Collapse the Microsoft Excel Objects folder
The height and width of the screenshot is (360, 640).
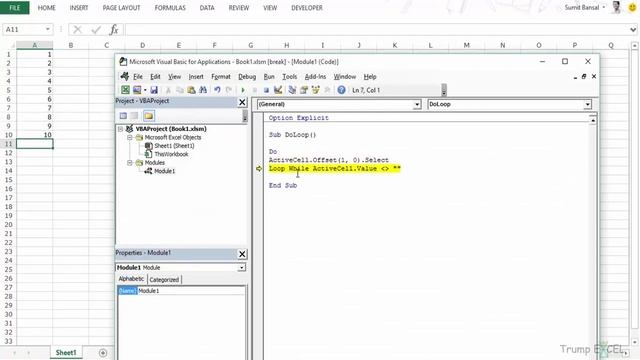coord(130,138)
